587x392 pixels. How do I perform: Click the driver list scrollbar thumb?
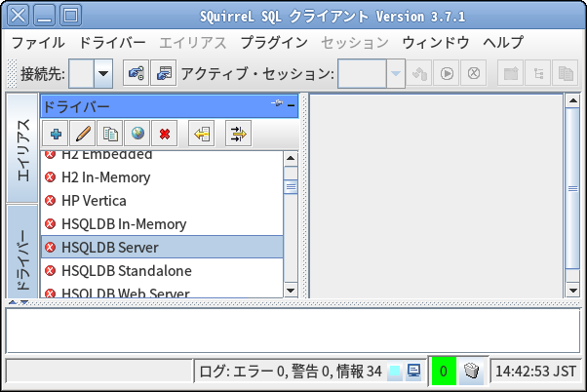[291, 186]
